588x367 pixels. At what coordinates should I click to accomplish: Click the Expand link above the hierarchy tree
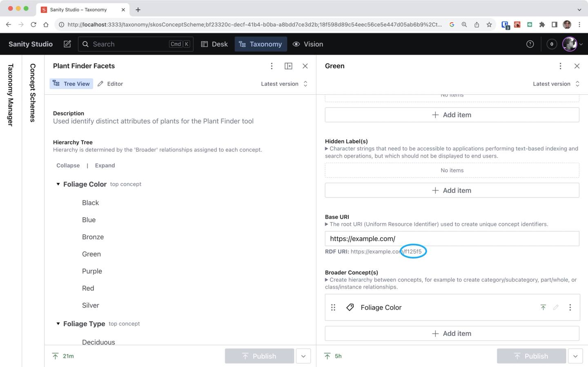click(105, 165)
